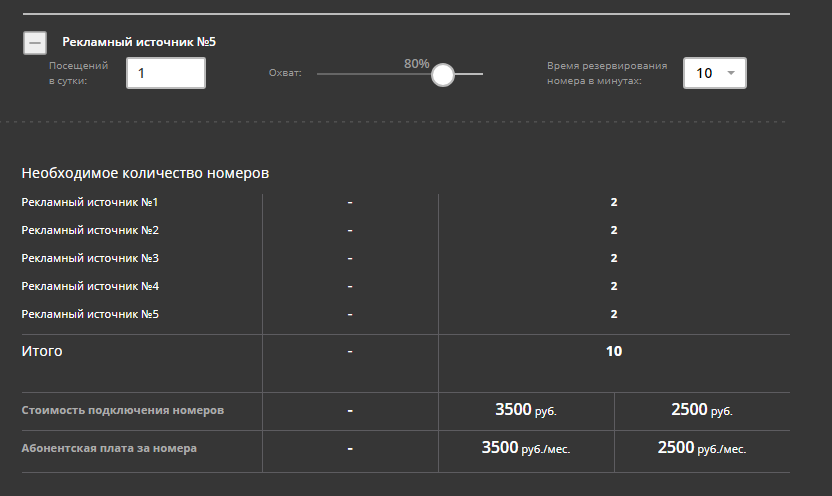Select Рекламный источник №5 in the table
Image resolution: width=832 pixels, height=496 pixels.
90,314
